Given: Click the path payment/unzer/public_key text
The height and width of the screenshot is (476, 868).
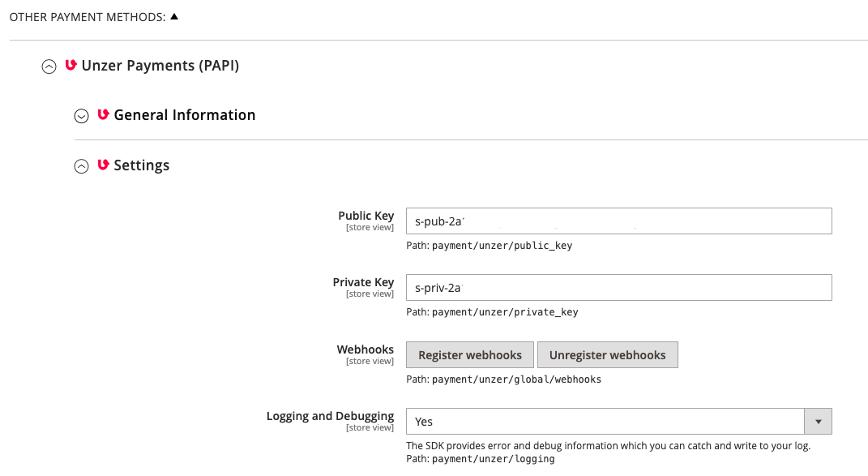Looking at the screenshot, I should [x=502, y=246].
